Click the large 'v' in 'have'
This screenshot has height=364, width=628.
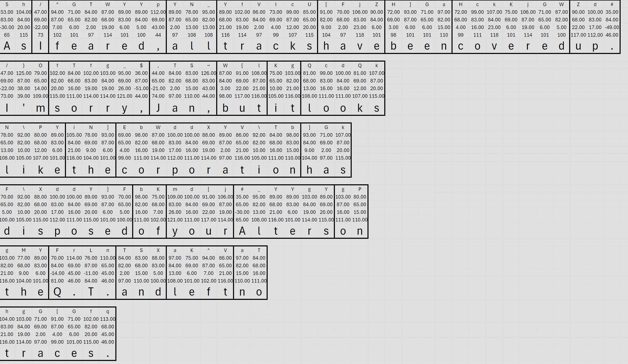point(360,46)
